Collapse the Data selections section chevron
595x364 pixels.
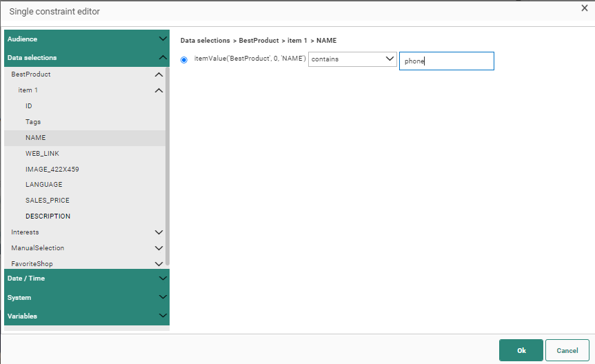tap(163, 58)
